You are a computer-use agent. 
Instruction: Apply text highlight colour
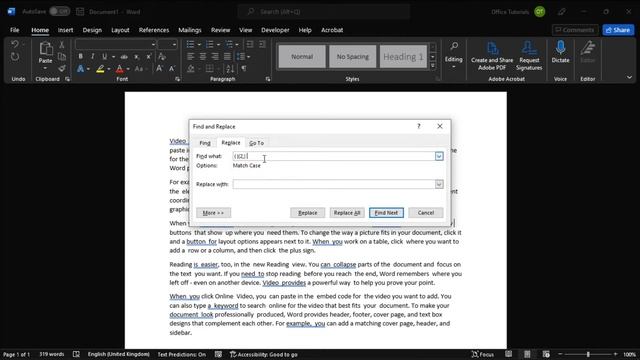(100, 69)
